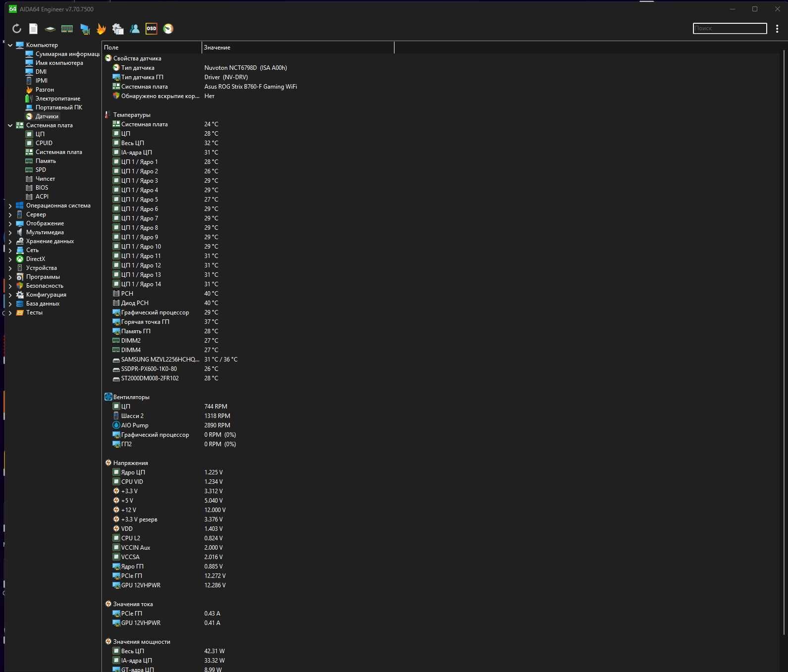This screenshot has width=788, height=672.
Task: Select +3.3 V резерв voltage row
Action: [x=441, y=519]
